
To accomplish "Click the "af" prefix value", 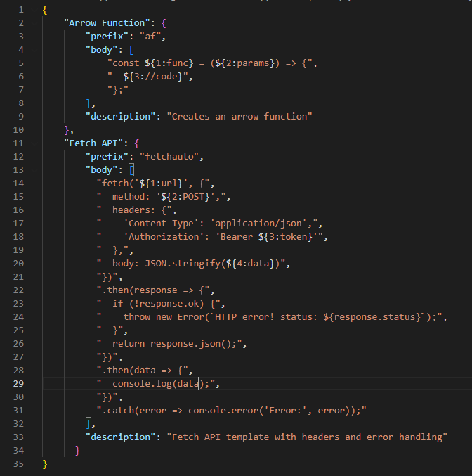I will point(150,37).
